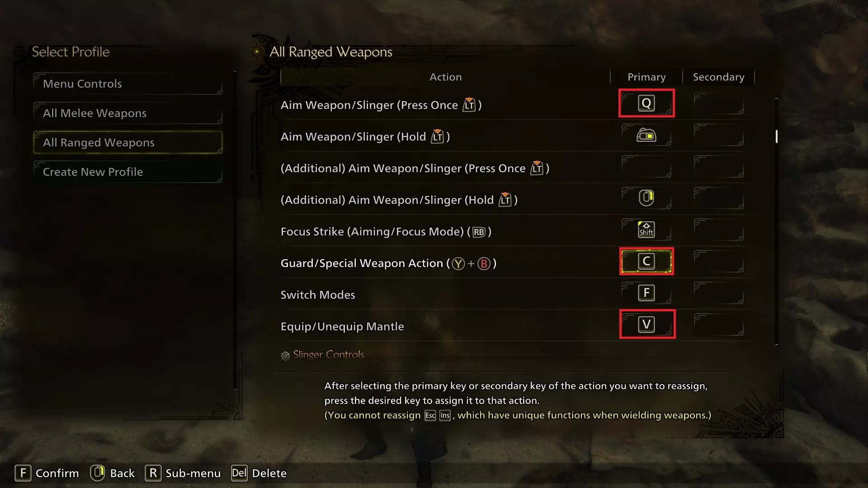Expand the Slinger Controls section
868x488 pixels.
coord(322,355)
